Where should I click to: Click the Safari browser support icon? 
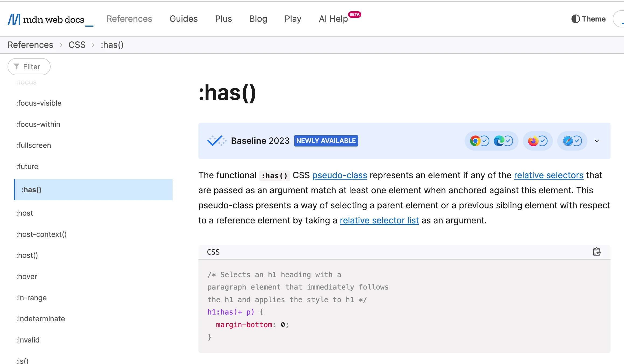(568, 141)
